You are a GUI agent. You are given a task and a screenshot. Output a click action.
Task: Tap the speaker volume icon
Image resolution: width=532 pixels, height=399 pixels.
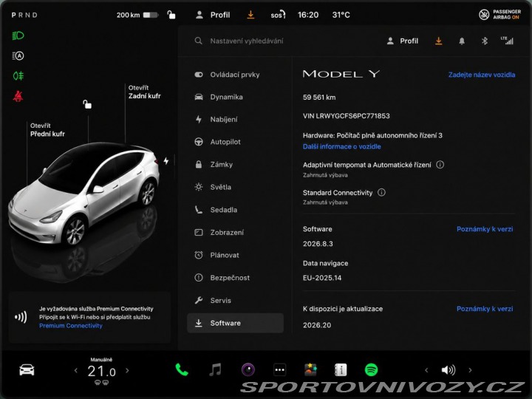pos(449,370)
